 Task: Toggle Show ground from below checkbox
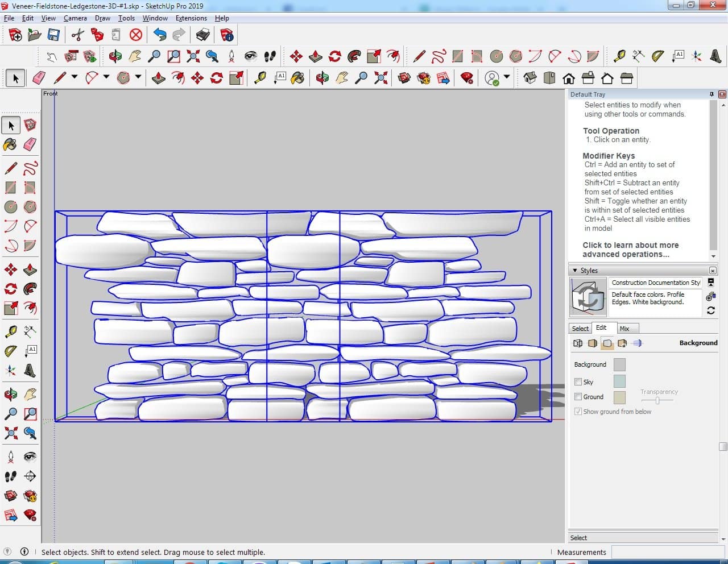(x=578, y=412)
